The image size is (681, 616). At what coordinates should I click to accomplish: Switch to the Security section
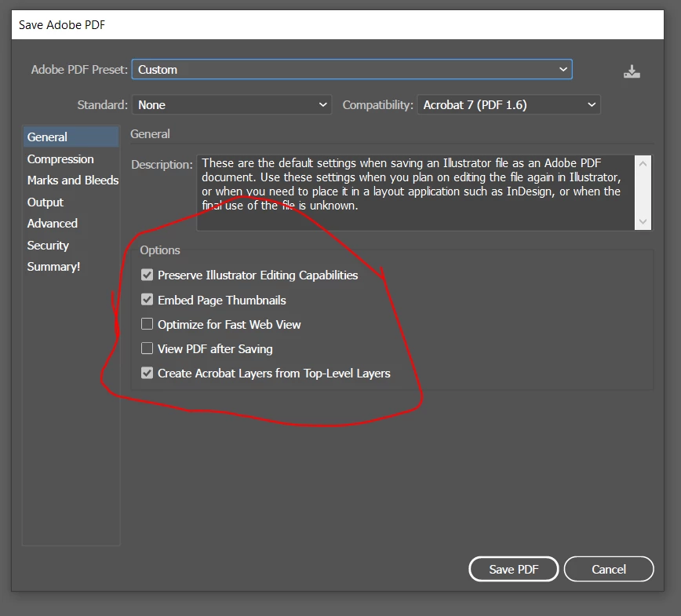pyautogui.click(x=48, y=245)
